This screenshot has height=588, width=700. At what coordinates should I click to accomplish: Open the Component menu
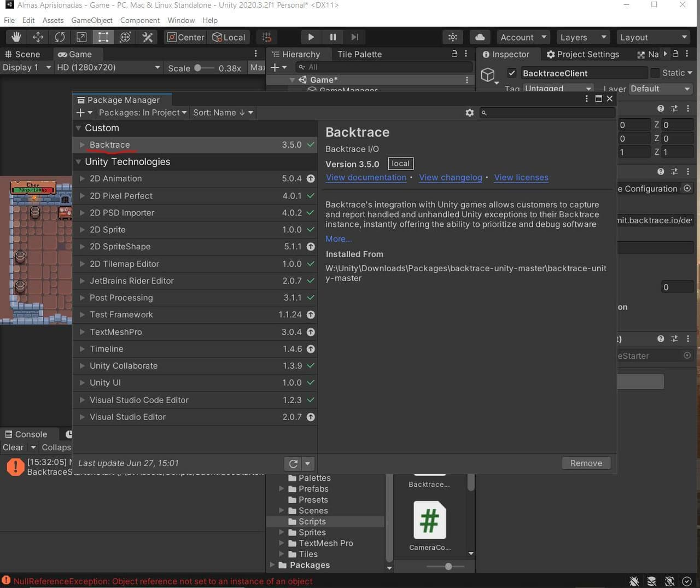tap(140, 20)
